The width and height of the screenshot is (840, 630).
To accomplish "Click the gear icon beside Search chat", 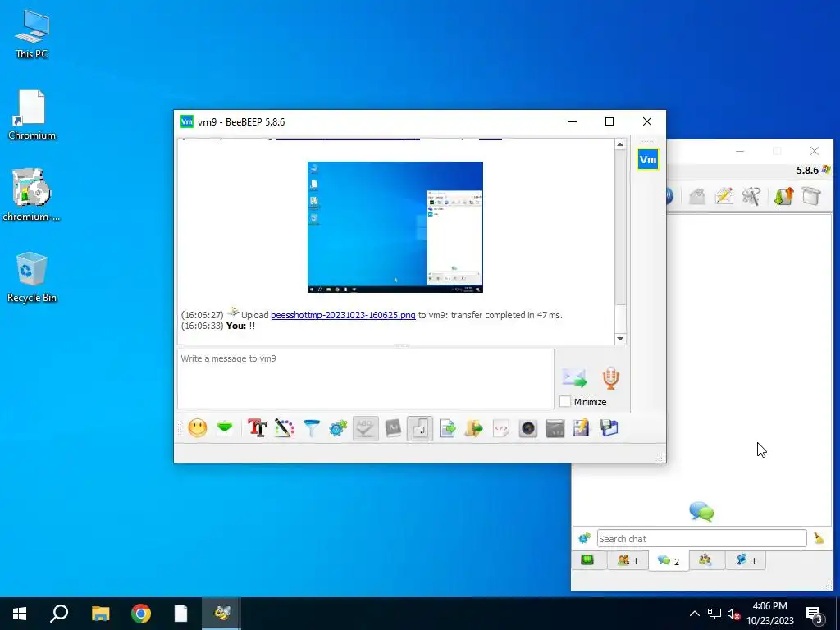I will point(584,538).
